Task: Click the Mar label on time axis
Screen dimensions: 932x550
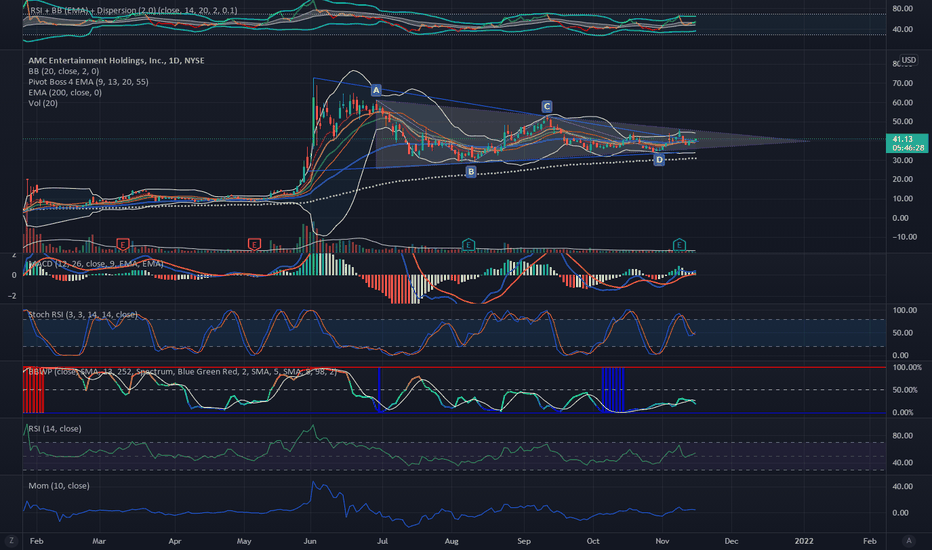Action: pos(99,541)
